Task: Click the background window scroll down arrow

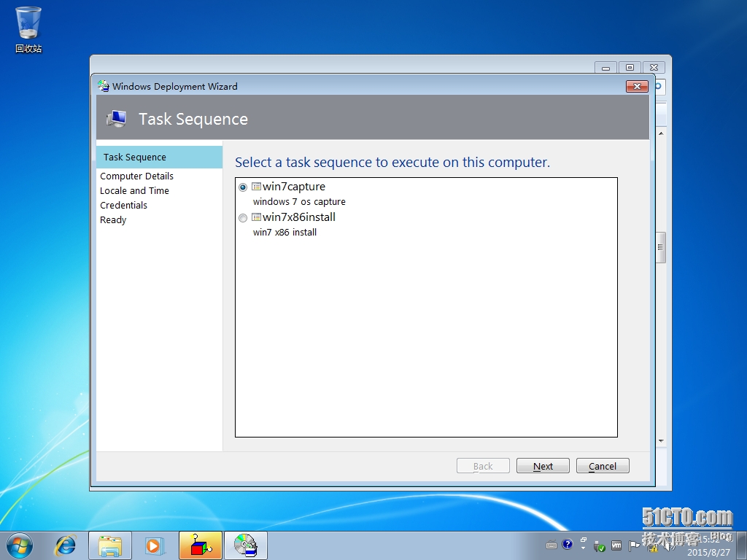Action: 661,441
